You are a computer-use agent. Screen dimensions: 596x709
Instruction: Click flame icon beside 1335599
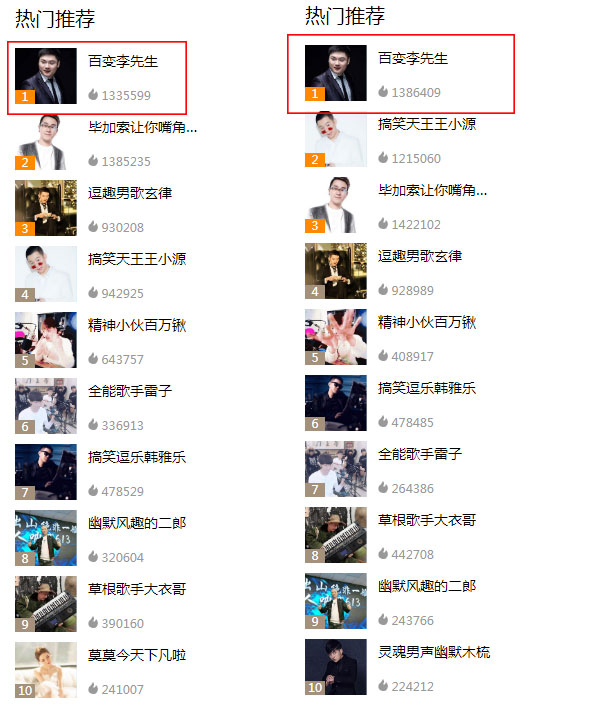pos(93,95)
